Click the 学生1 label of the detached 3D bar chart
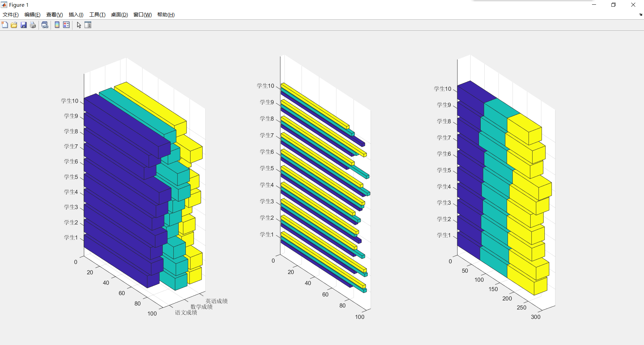Image resolution: width=644 pixels, height=345 pixels. click(71, 237)
